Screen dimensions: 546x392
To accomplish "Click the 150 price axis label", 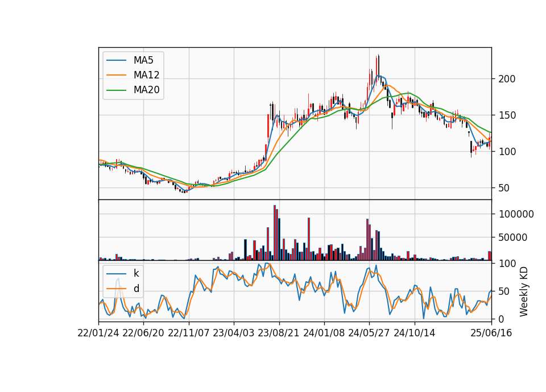I will click(507, 115).
